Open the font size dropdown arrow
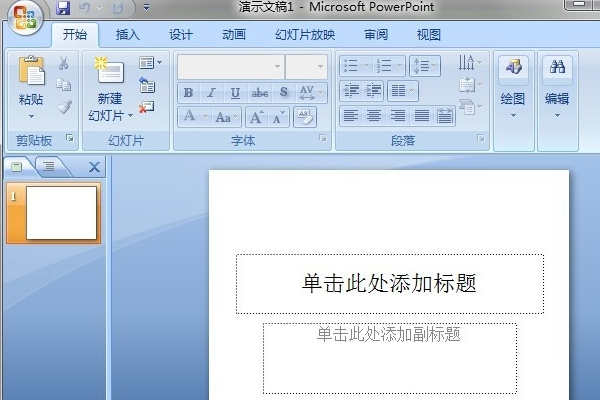Screen dimensions: 600x400 [x=320, y=67]
